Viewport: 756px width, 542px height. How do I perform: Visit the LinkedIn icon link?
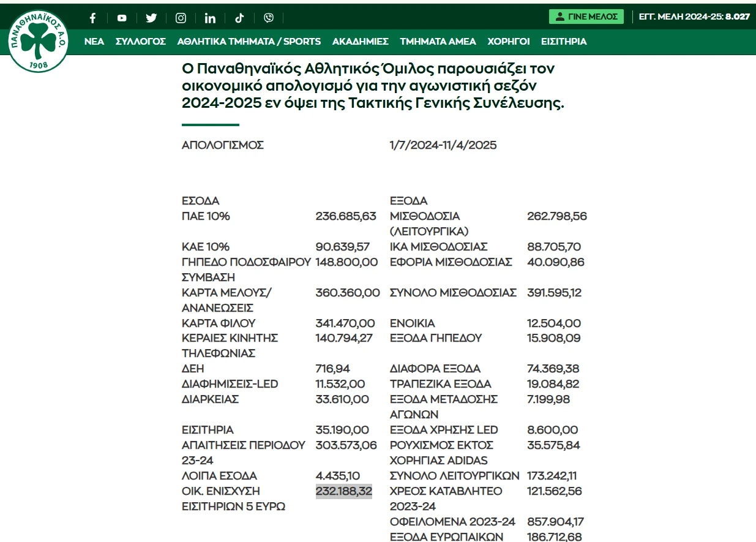click(x=210, y=18)
